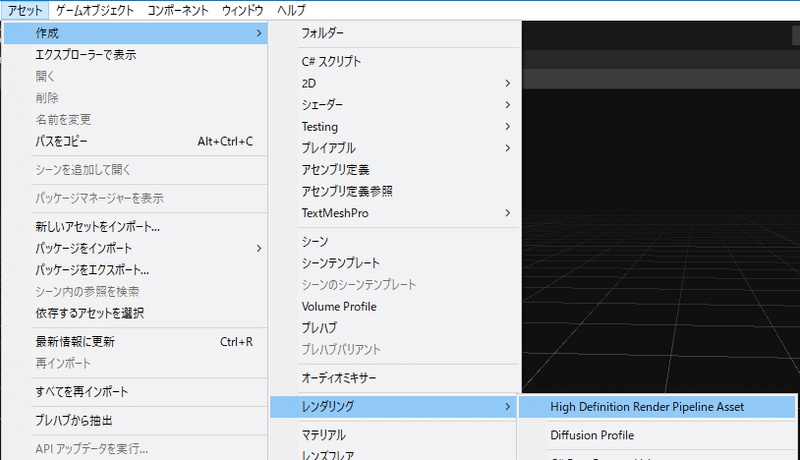Image resolution: width=800 pixels, height=460 pixels.
Task: Choose パスをコピー from Assets menu
Action: click(x=135, y=141)
